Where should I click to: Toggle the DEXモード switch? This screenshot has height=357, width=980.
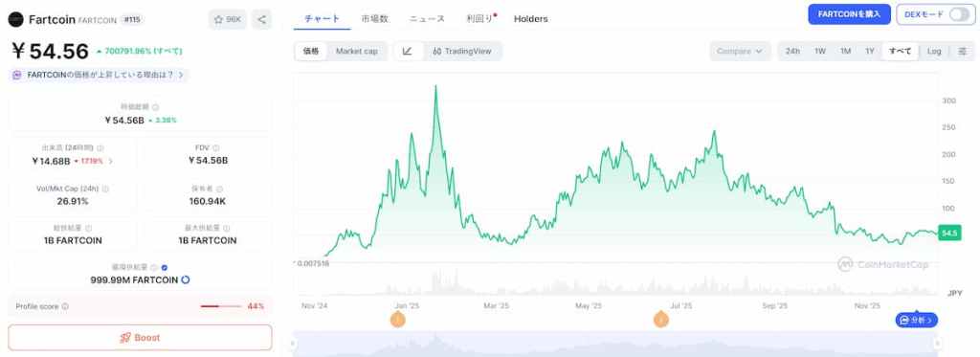[x=959, y=14]
